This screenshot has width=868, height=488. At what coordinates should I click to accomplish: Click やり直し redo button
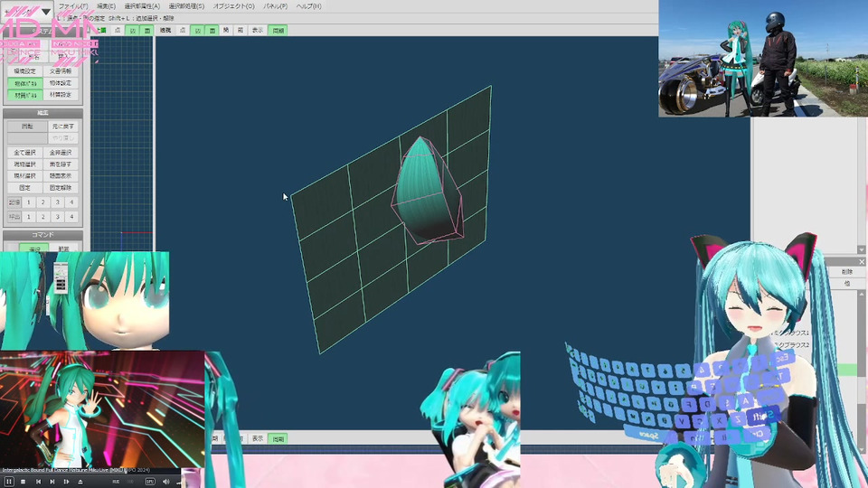click(62, 137)
